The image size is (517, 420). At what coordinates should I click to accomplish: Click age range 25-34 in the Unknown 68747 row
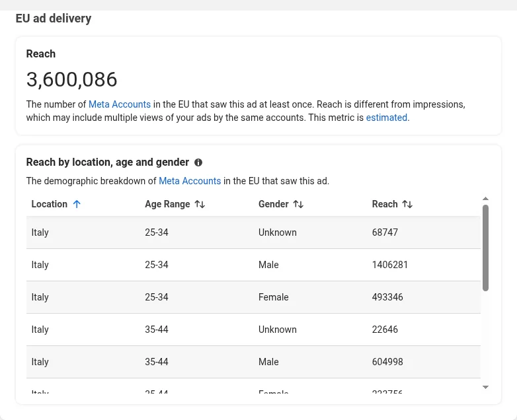point(157,232)
